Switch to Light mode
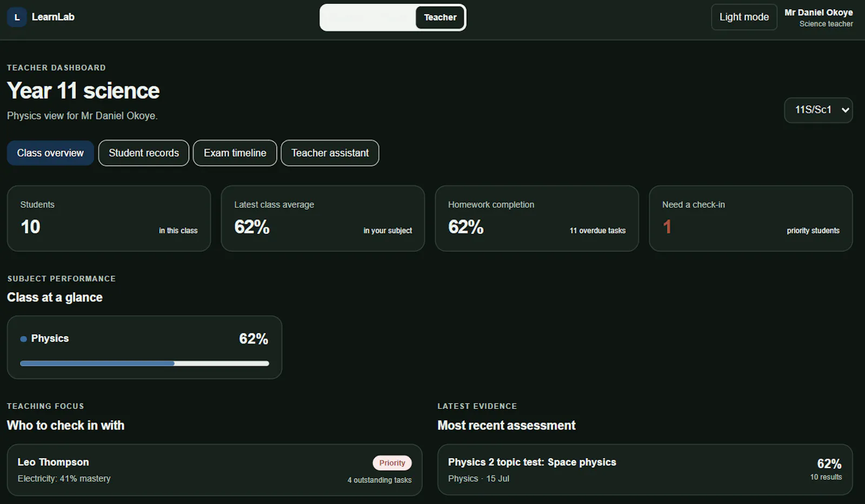 tap(744, 17)
